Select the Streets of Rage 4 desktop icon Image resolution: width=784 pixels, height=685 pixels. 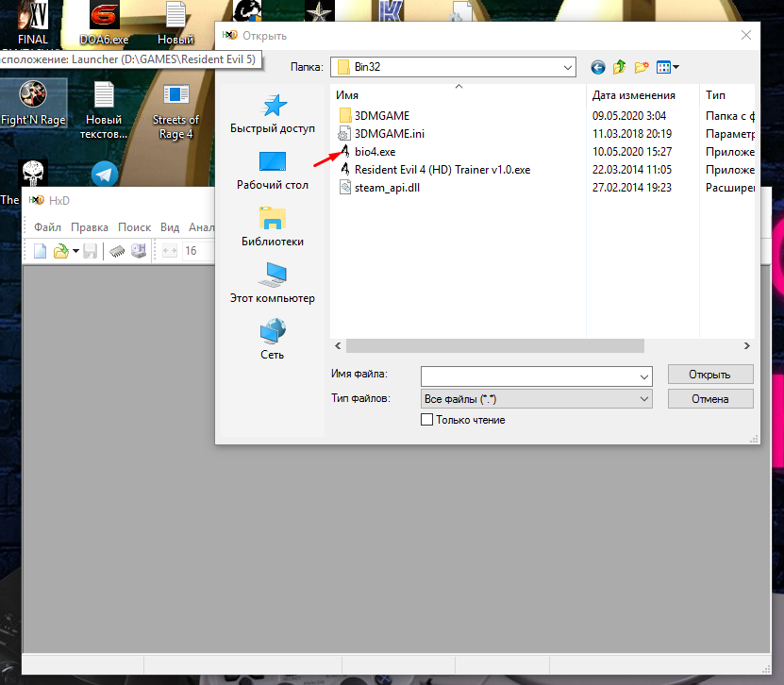point(175,111)
